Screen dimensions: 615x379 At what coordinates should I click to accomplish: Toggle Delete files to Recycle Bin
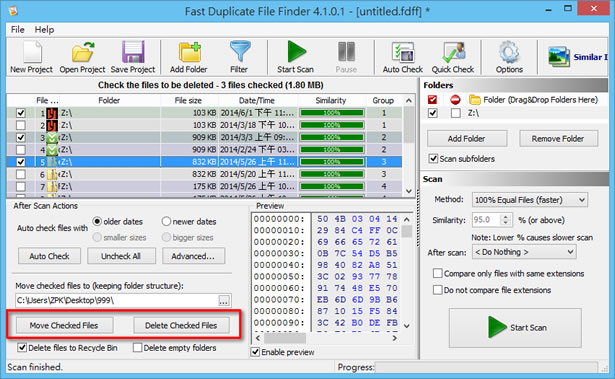(22, 348)
